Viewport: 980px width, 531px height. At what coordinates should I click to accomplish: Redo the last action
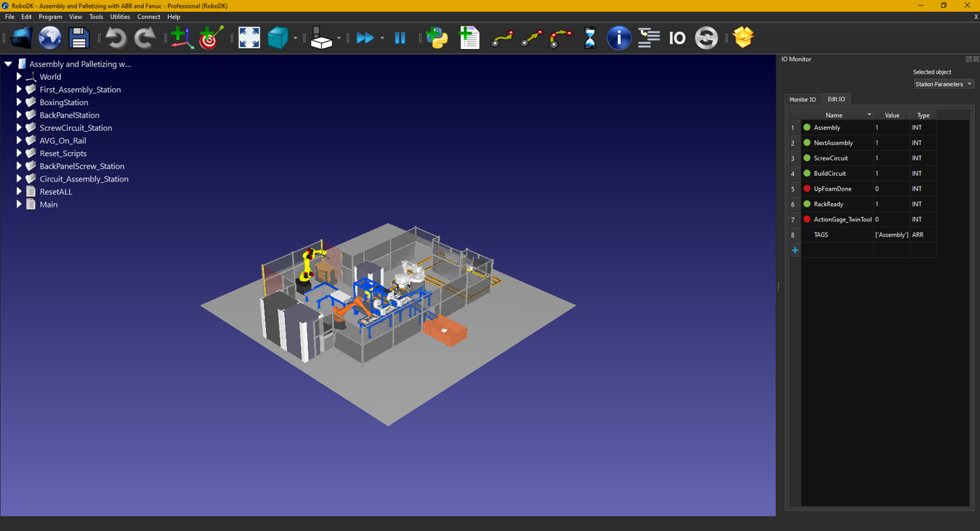pos(144,38)
